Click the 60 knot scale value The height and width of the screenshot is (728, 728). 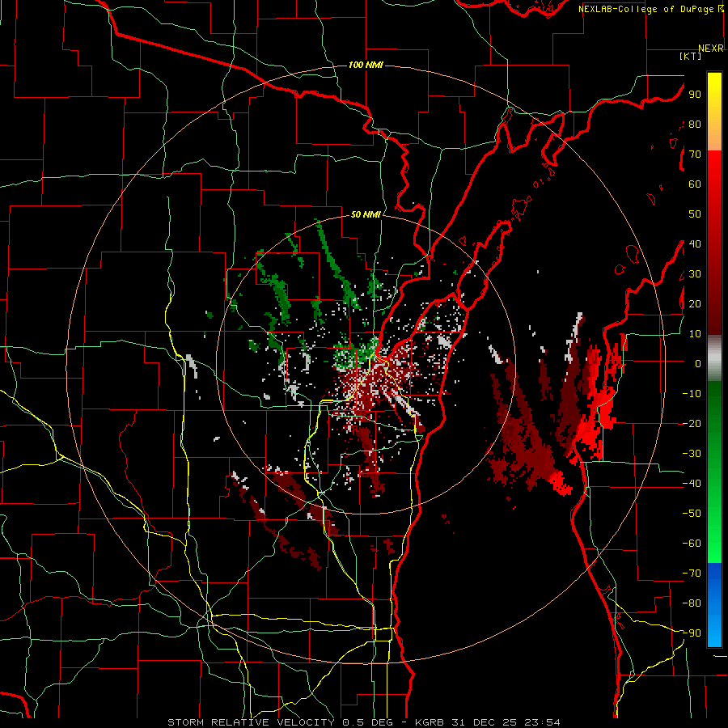tap(695, 184)
